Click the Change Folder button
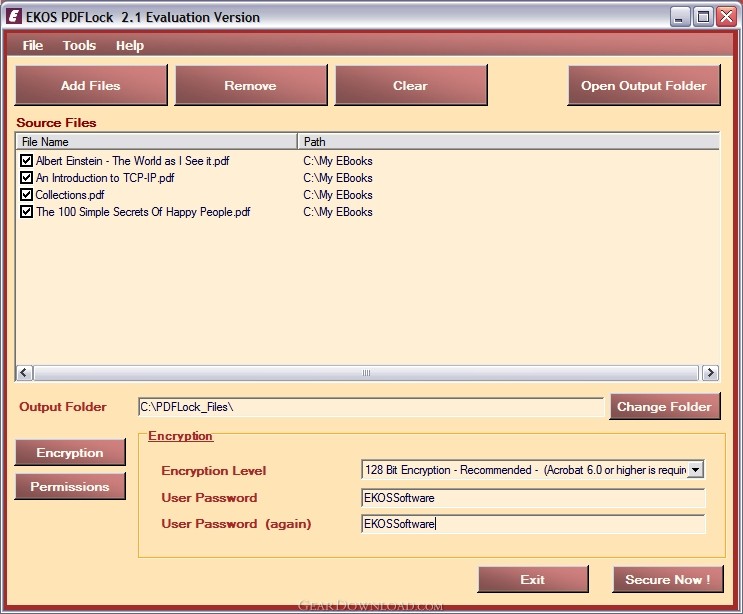Image resolution: width=743 pixels, height=614 pixels. point(665,406)
